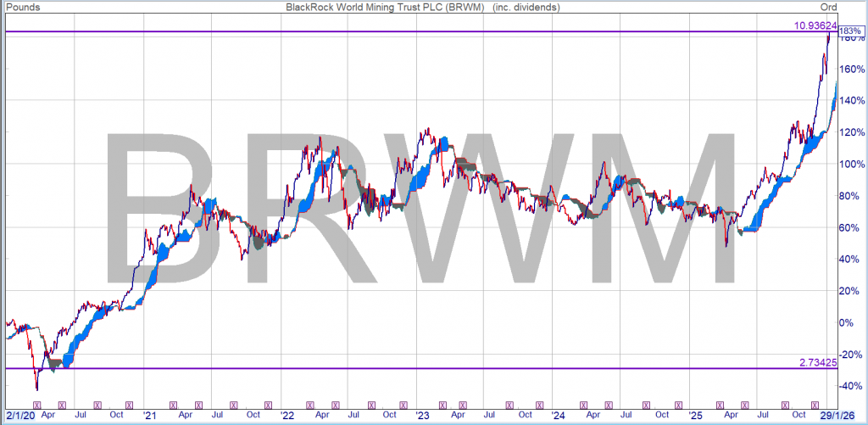Select the X marker between Oct 2020 and '21
Screen dimensions: 868x425
tap(128, 405)
